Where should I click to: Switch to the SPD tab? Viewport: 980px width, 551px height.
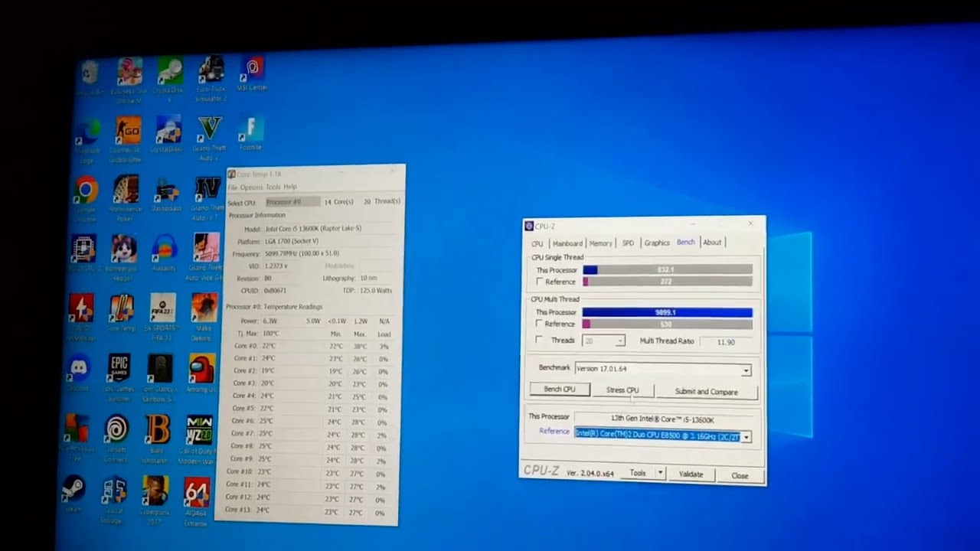point(628,243)
